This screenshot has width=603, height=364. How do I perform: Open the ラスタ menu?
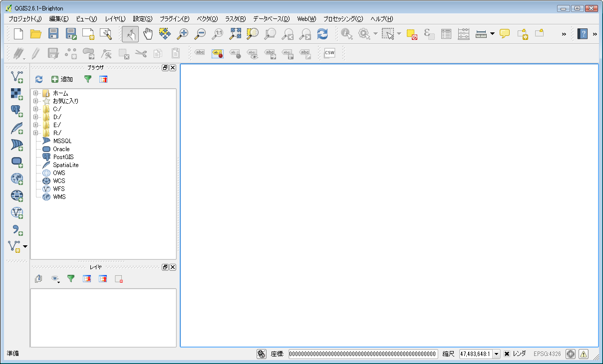coord(236,19)
